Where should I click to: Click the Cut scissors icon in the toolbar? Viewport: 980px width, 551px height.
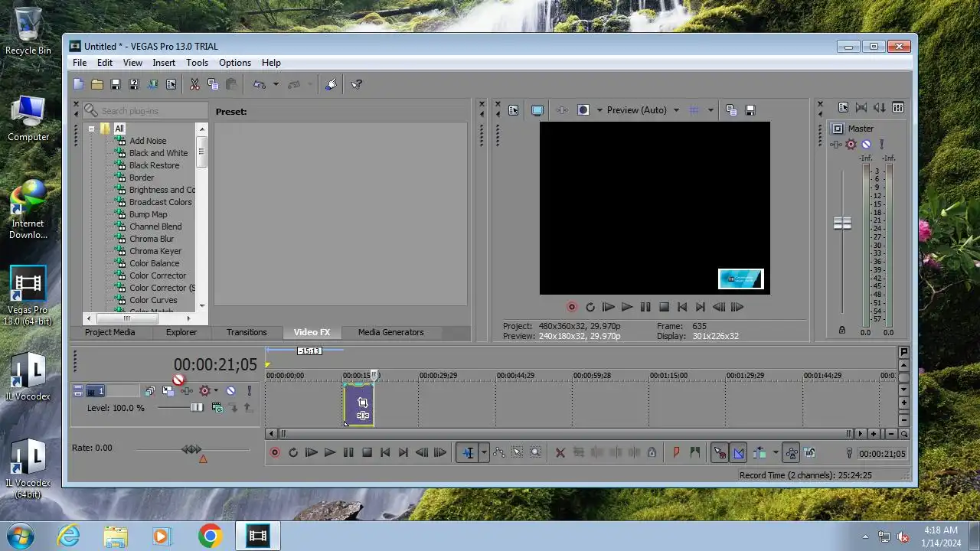point(194,84)
